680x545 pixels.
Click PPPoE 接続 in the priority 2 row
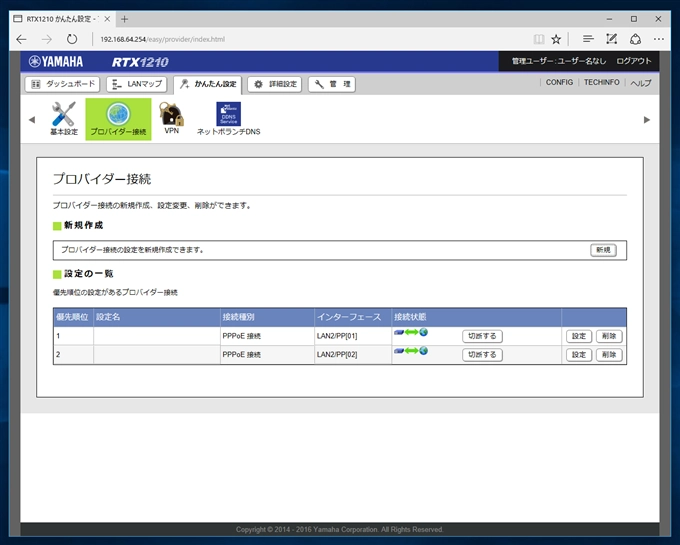pyautogui.click(x=242, y=355)
